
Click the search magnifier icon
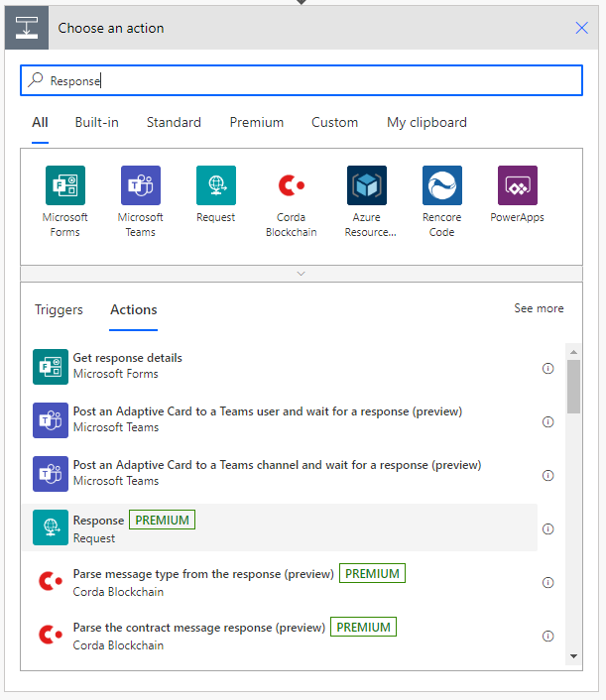click(36, 80)
